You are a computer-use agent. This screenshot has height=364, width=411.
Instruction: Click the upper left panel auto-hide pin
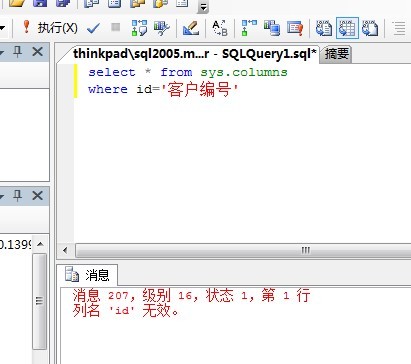[x=18, y=52]
